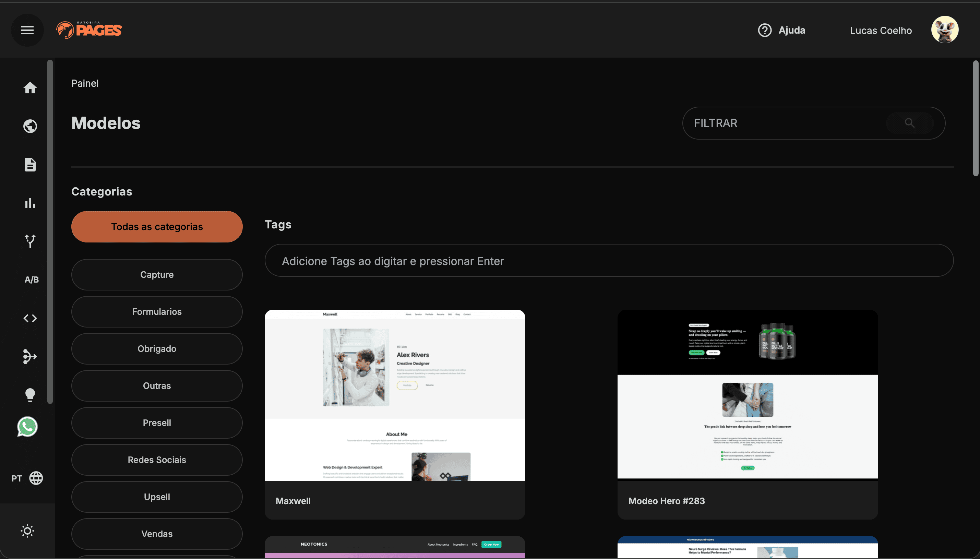Screen dimensions: 980x559
Task: Select the Capture category
Action: (x=157, y=274)
